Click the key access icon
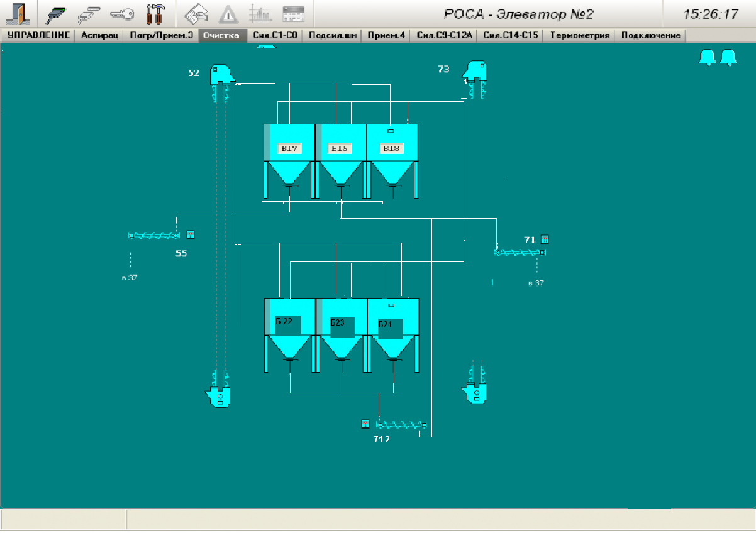 click(x=121, y=14)
